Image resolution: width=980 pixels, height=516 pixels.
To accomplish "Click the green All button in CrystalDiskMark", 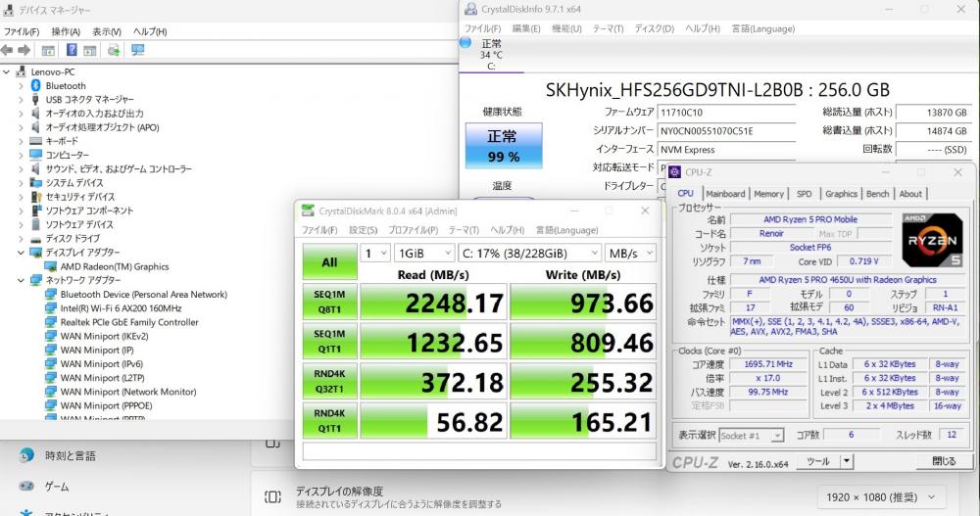I will [329, 261].
